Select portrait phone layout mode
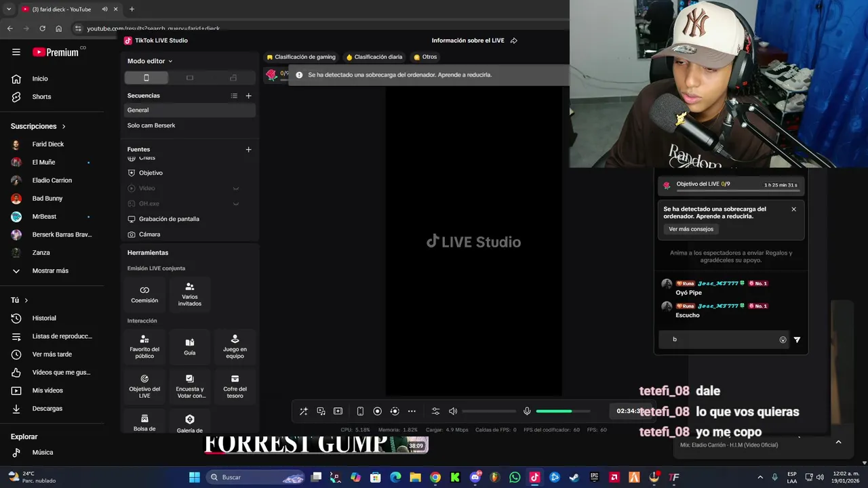The width and height of the screenshot is (868, 488). [x=146, y=78]
